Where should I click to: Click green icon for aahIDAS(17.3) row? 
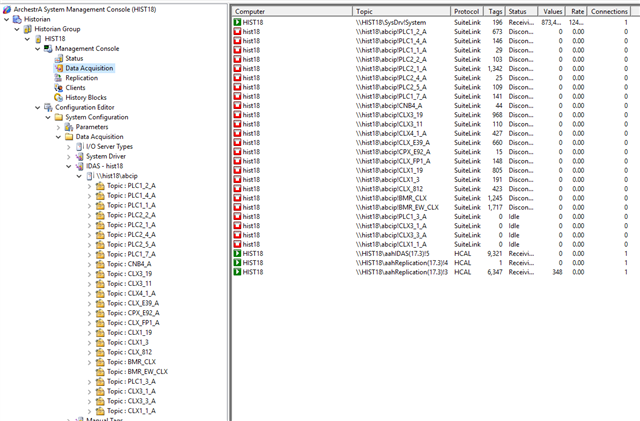pos(237,253)
